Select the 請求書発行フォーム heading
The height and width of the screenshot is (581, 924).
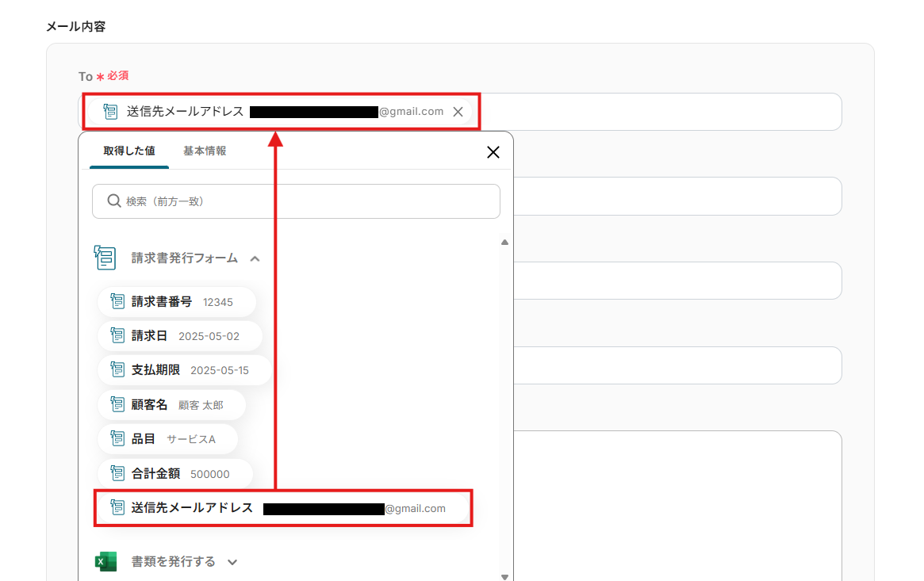[185, 258]
